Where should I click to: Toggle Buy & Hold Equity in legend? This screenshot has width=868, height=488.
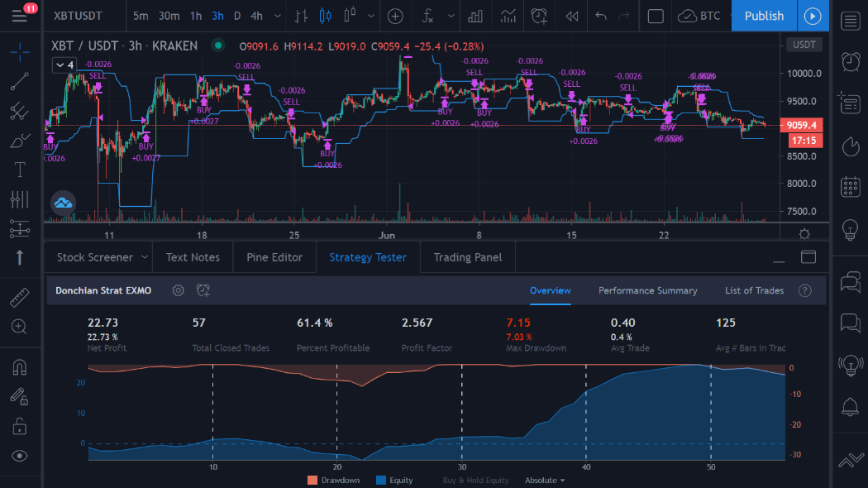click(x=475, y=480)
